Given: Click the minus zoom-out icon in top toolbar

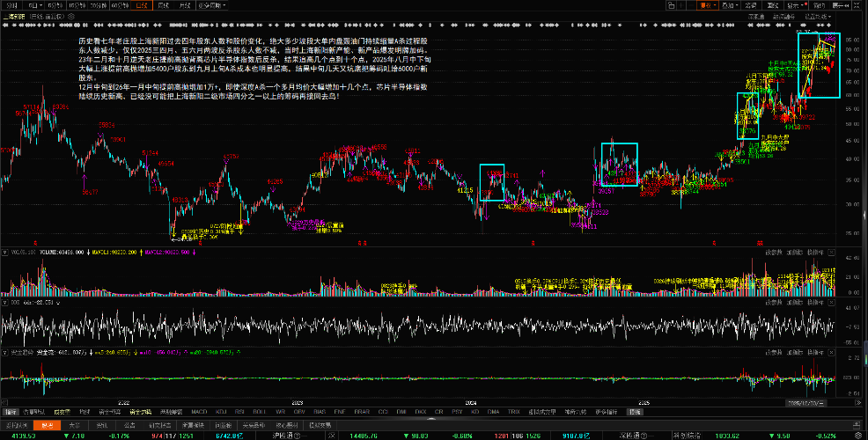Looking at the screenshot, I should (691, 5).
